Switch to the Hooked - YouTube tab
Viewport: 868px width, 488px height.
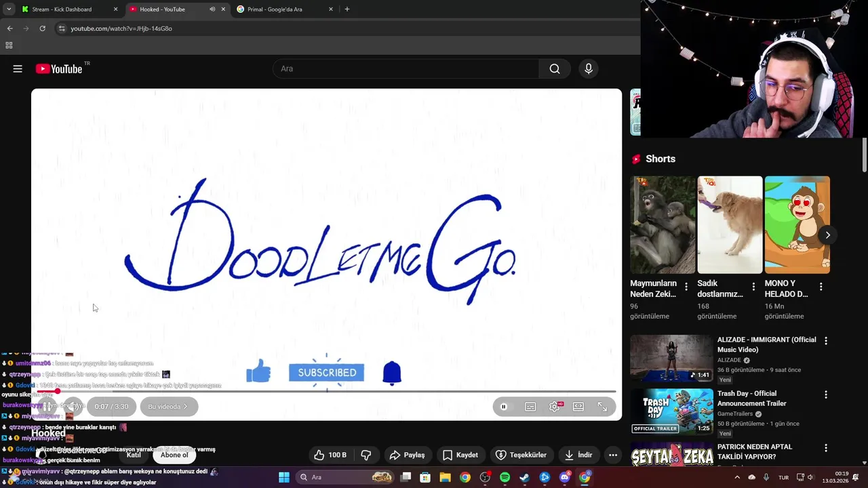coord(178,9)
